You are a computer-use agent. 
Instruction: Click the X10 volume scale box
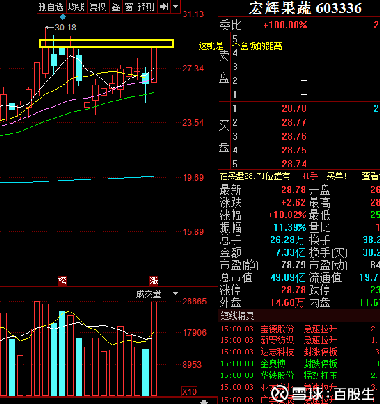tap(189, 391)
